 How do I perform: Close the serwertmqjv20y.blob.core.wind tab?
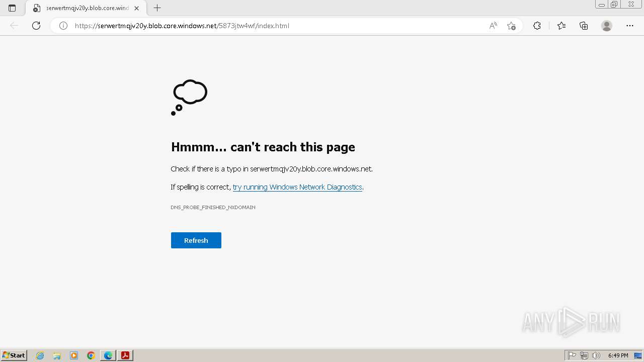[x=136, y=8]
